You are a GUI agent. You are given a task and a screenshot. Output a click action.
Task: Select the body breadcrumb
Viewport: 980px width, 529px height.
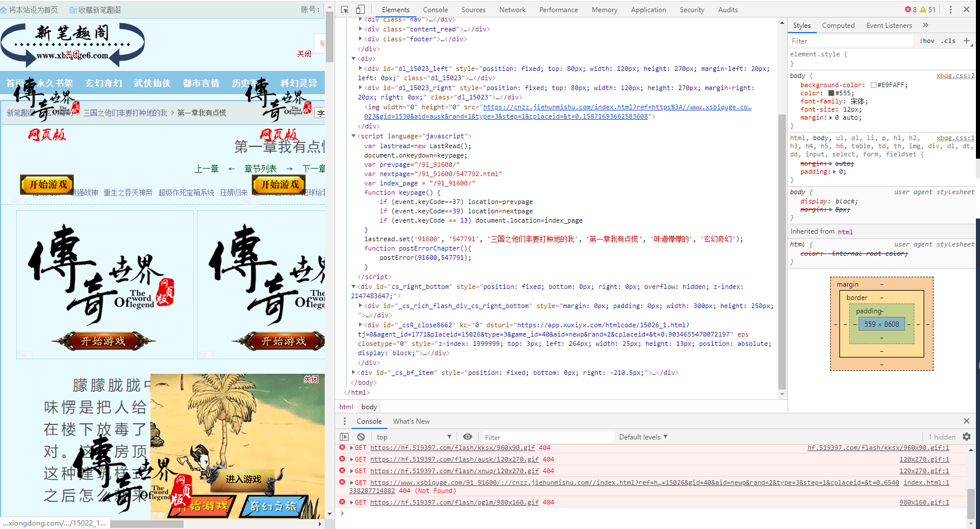tap(369, 406)
